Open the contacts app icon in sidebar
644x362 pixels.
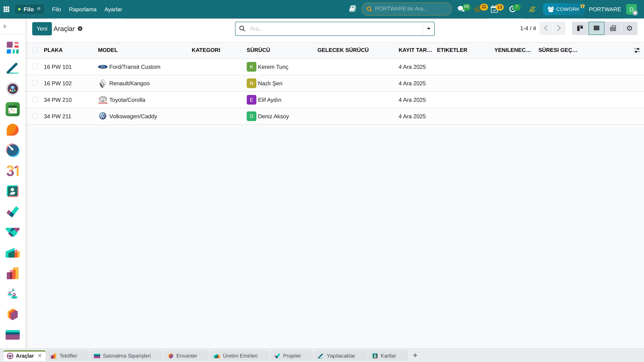point(12,191)
